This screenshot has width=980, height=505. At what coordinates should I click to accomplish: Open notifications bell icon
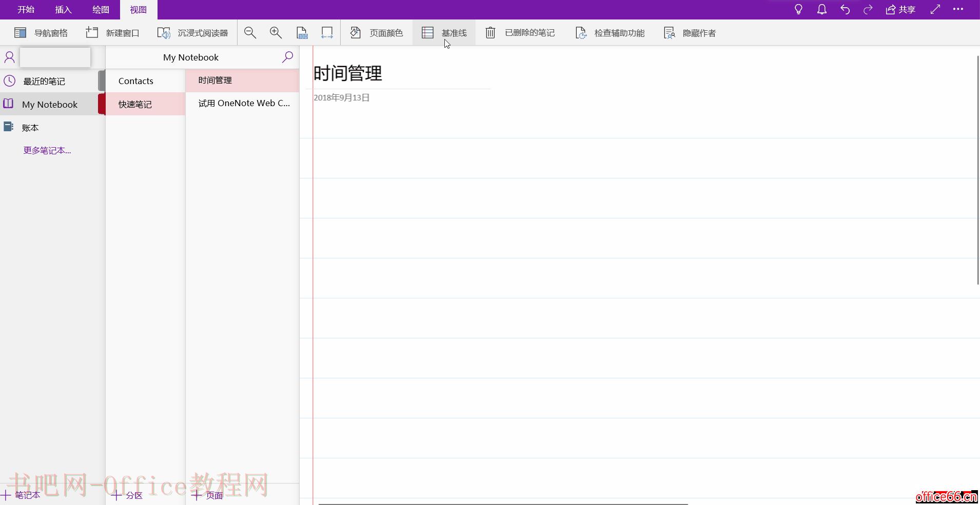(822, 9)
